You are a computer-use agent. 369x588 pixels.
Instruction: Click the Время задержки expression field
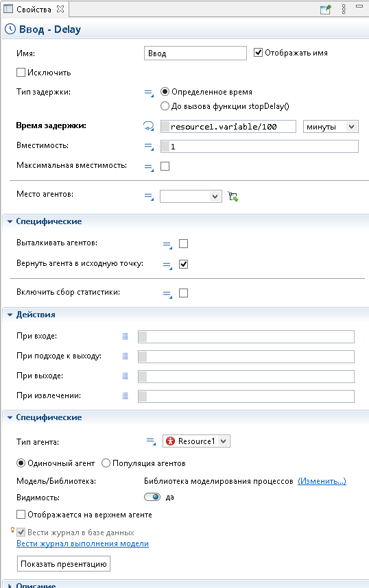click(228, 126)
